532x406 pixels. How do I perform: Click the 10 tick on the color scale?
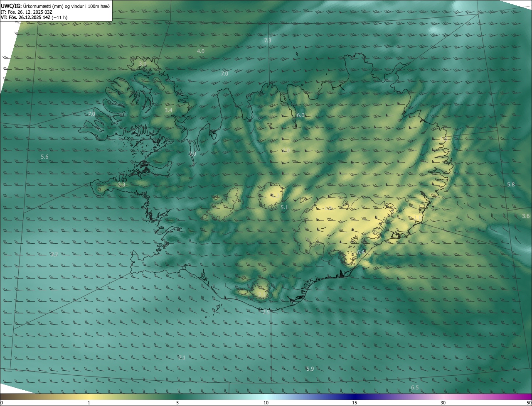point(266,403)
